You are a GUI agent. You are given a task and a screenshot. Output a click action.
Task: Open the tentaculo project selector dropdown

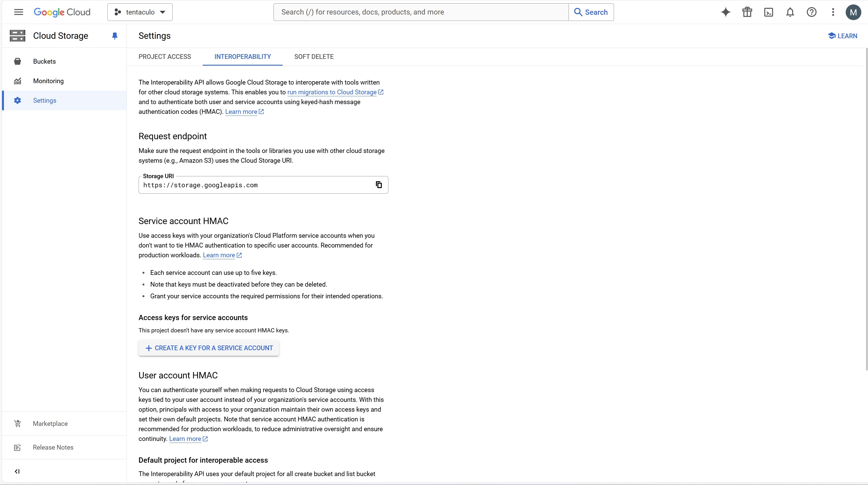point(140,12)
